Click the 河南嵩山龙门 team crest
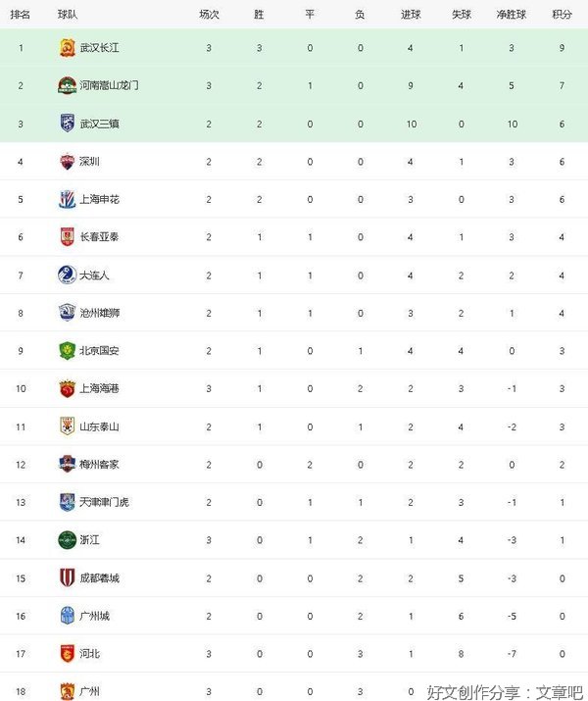This screenshot has width=588, height=701. 67,85
